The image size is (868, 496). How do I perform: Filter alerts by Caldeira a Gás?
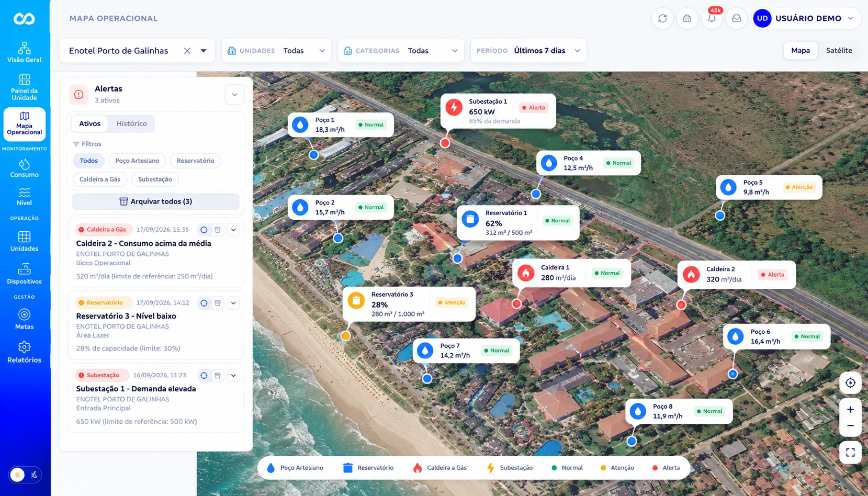pyautogui.click(x=100, y=179)
